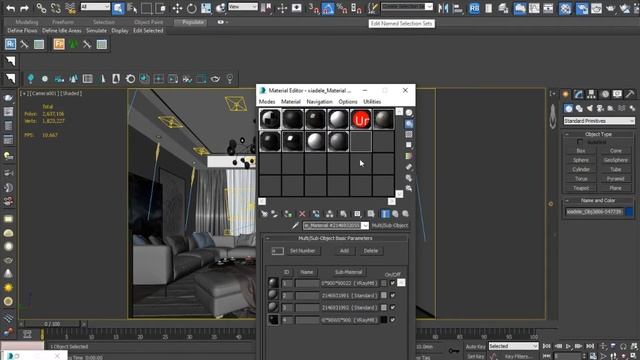Viewport: 640px width, 360px height.
Task: Click the orange Fr toolbar icon
Action: 59,44
